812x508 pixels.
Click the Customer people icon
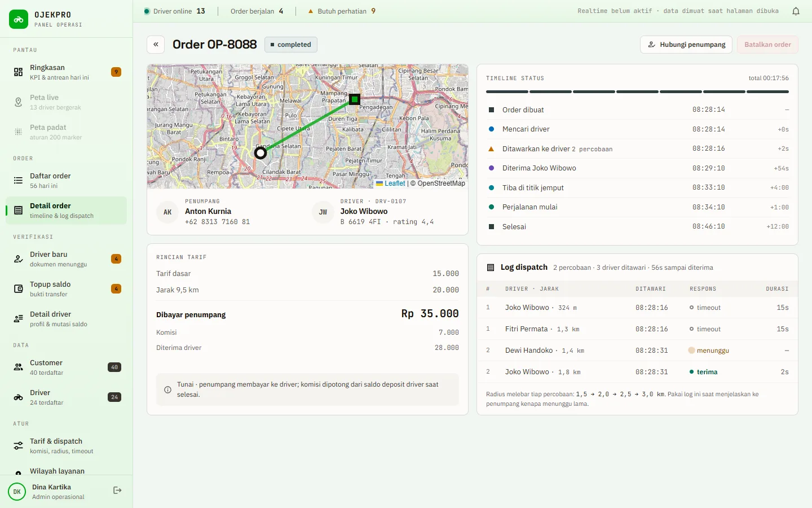click(x=19, y=367)
